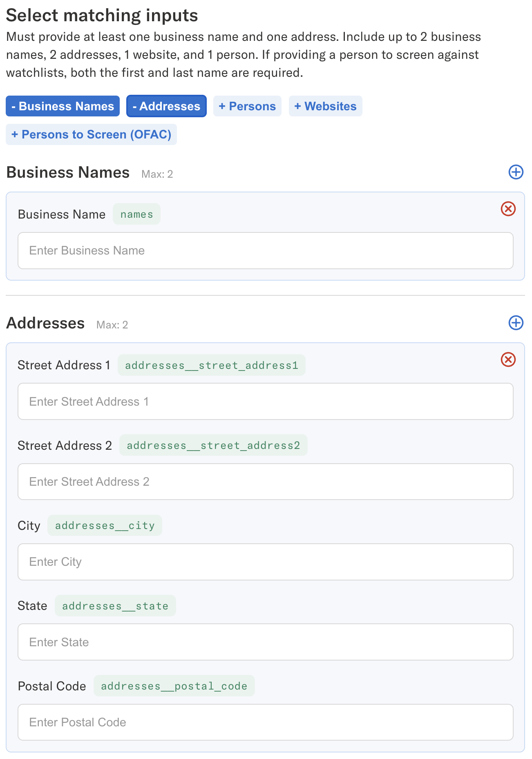The width and height of the screenshot is (532, 759).
Task: Remove the Business Name entry with red X
Action: click(x=508, y=209)
